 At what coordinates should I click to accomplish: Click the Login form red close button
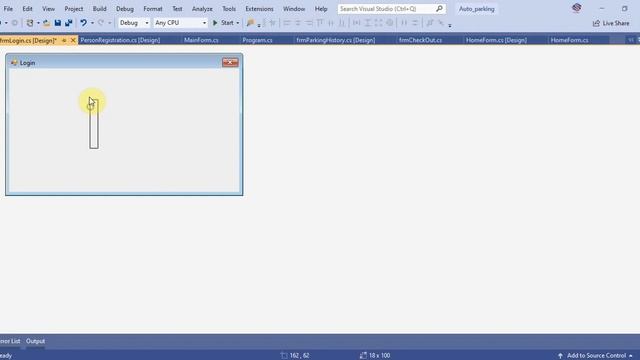(230, 62)
